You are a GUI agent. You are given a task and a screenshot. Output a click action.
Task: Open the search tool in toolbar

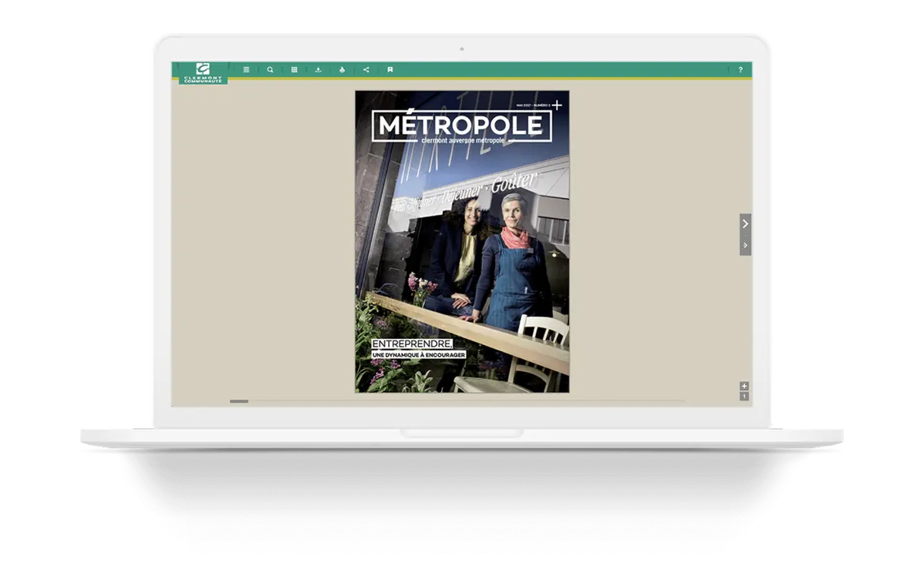click(270, 69)
